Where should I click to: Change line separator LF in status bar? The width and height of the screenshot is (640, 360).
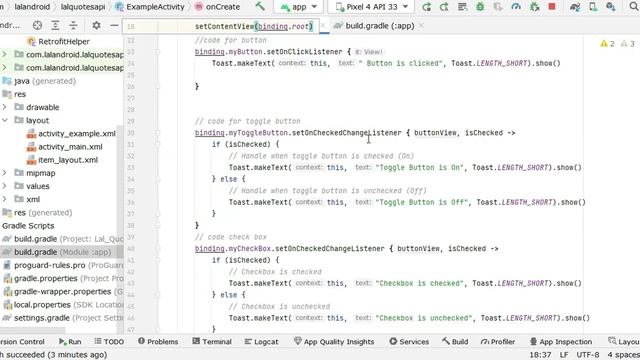(x=564, y=355)
